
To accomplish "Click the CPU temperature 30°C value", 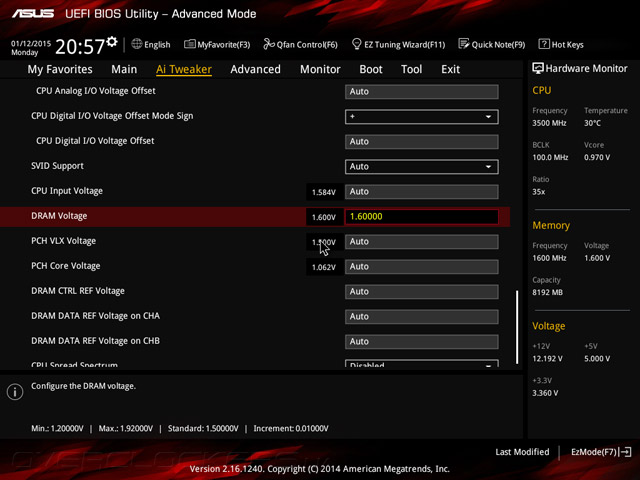I will [x=592, y=123].
